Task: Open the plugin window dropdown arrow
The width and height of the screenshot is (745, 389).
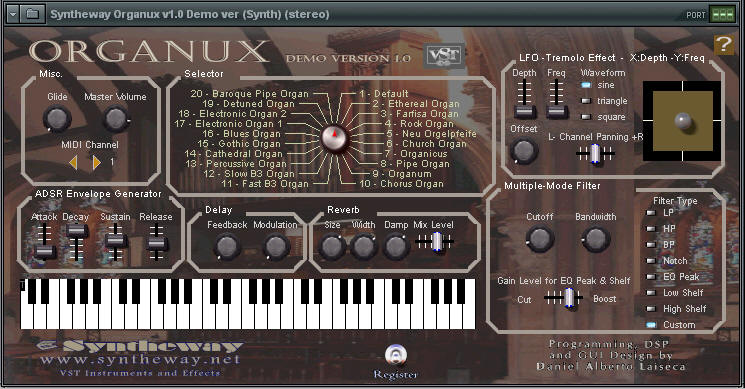Action: (13, 14)
